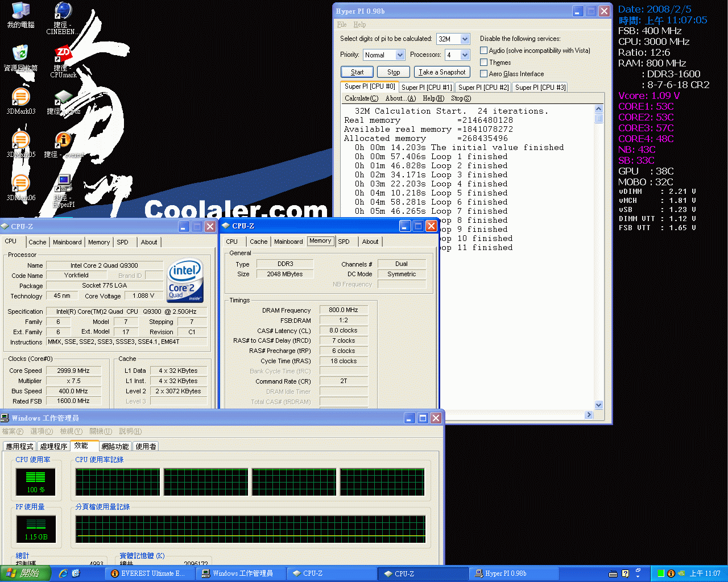Open the My Computer (我的電腦) desktop icon

coord(20,15)
